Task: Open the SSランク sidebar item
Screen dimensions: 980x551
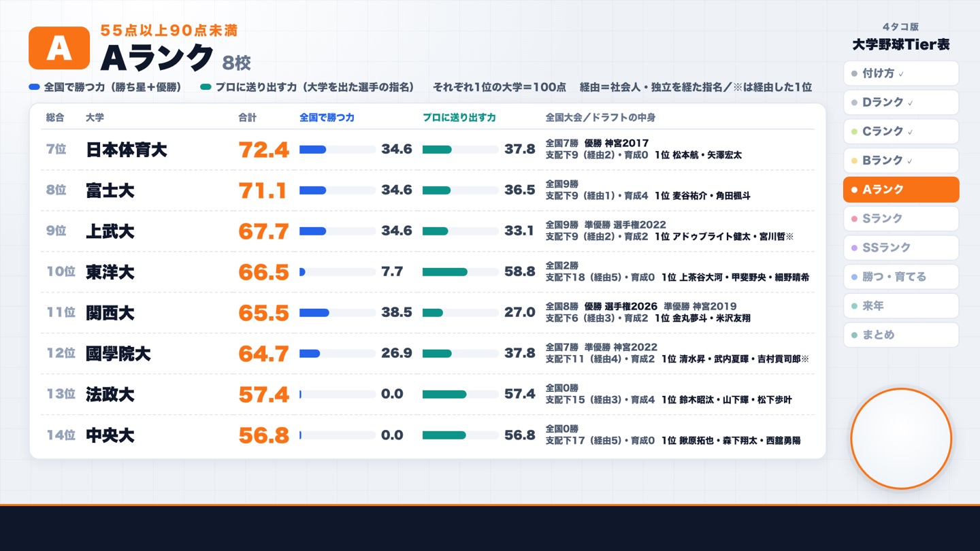Action: [x=900, y=248]
